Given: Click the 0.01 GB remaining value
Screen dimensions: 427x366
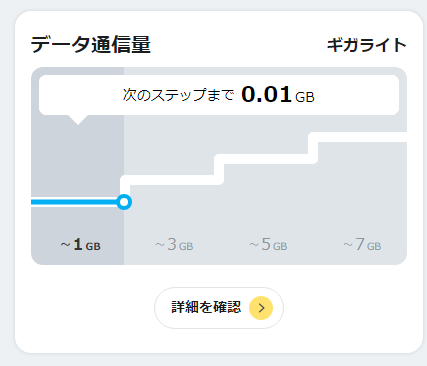Looking at the screenshot, I should 278,95.
